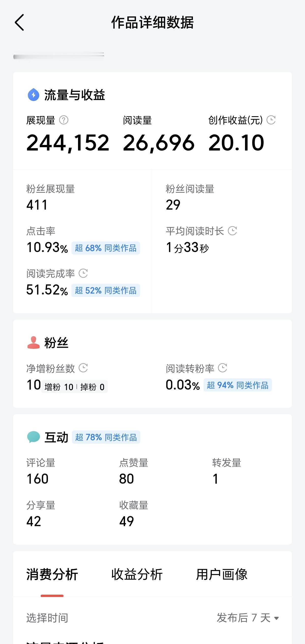Tap the blue lightning icon by 流量与收益
This screenshot has height=644, width=305.
click(x=34, y=95)
